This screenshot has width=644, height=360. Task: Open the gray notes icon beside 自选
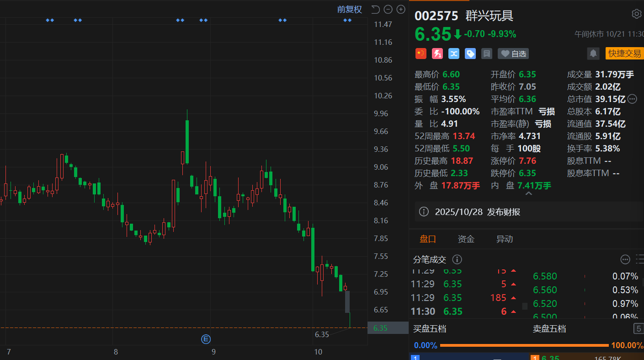(487, 54)
